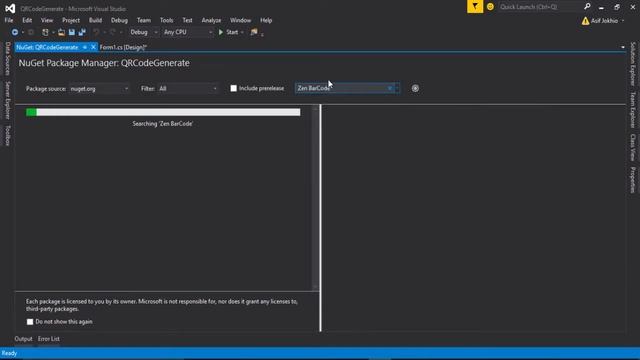Switch to Form1.cs [Design] tab
This screenshot has width=640, height=360.
coord(123,47)
